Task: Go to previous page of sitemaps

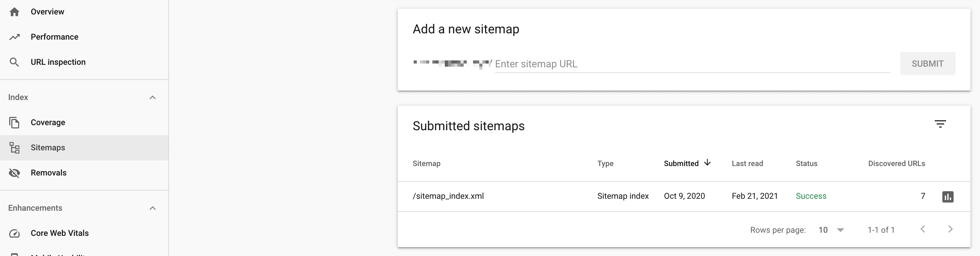Action: pos(923,229)
